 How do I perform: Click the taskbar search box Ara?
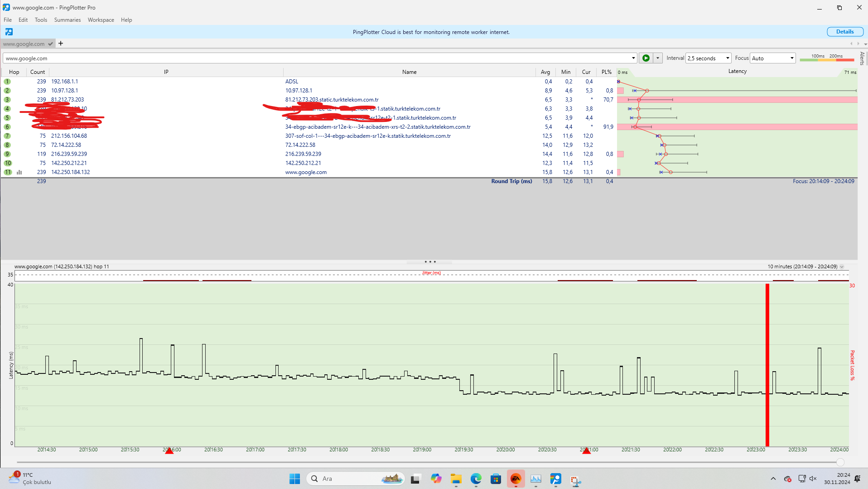point(356,479)
